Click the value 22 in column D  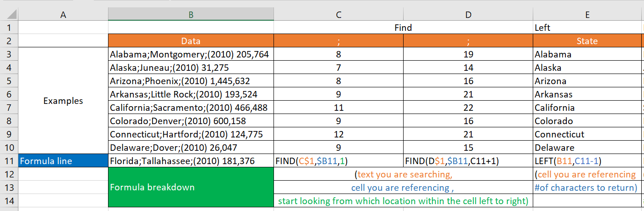point(468,108)
